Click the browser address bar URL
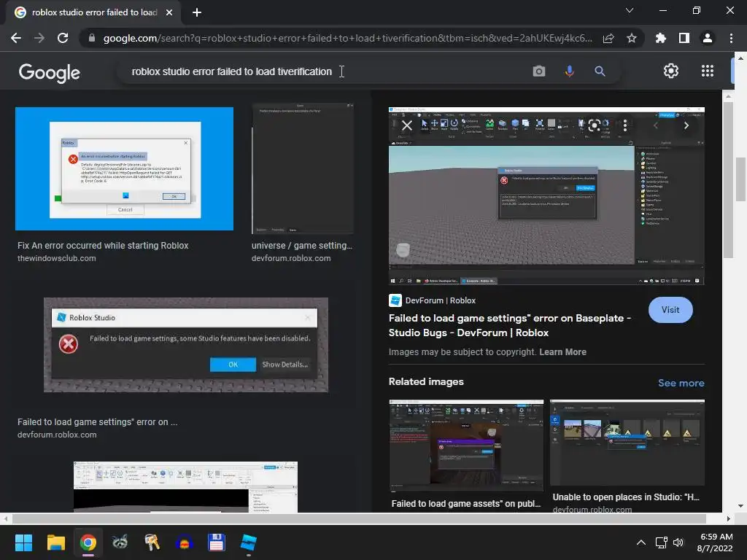This screenshot has width=747, height=560. [x=348, y=38]
